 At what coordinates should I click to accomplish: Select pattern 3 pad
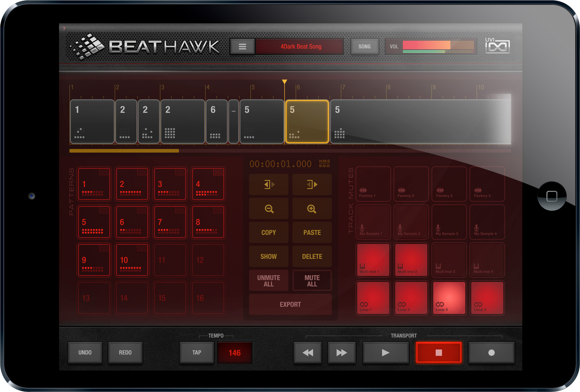(x=170, y=184)
